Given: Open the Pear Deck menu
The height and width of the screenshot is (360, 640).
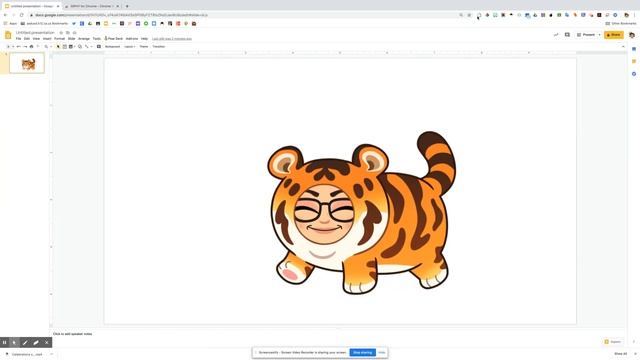Looking at the screenshot, I should (113, 38).
